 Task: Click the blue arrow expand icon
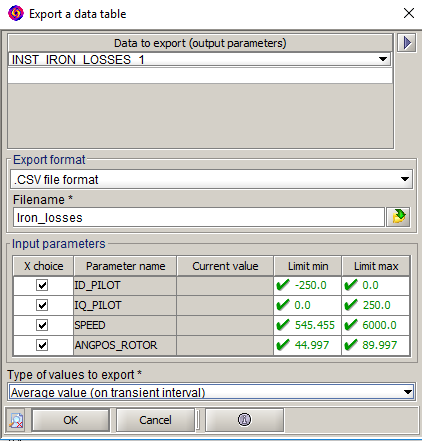[x=406, y=43]
